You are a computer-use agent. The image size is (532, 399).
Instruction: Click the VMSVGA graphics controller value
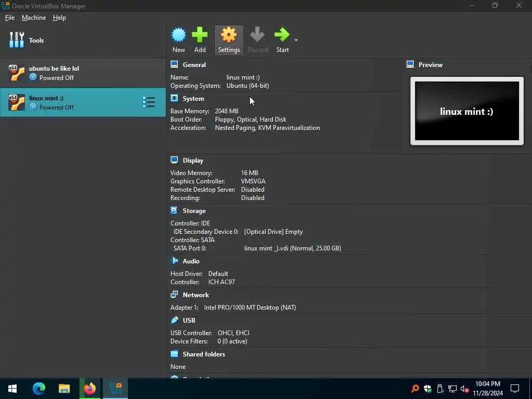click(253, 181)
